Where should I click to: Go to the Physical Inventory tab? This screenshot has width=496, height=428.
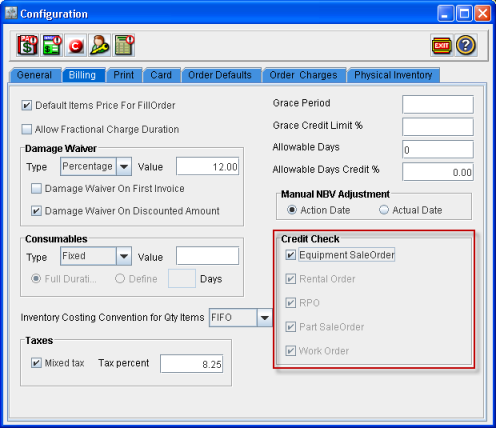point(393,75)
